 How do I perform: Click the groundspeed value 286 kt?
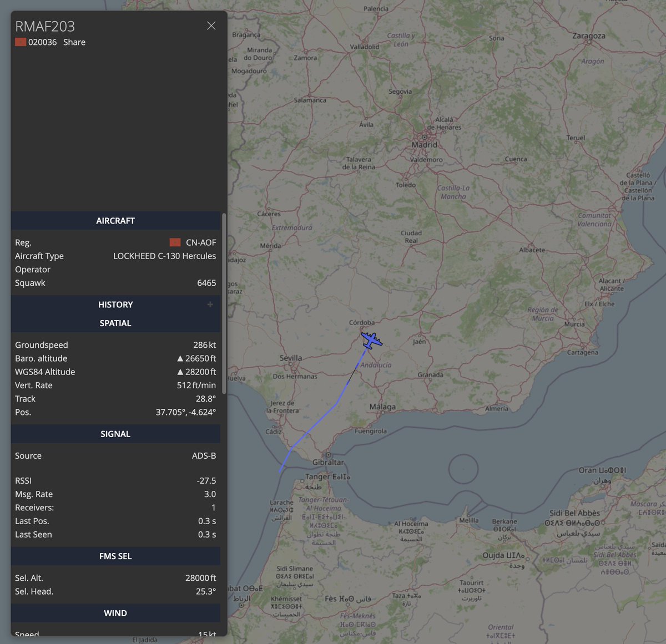coord(205,345)
